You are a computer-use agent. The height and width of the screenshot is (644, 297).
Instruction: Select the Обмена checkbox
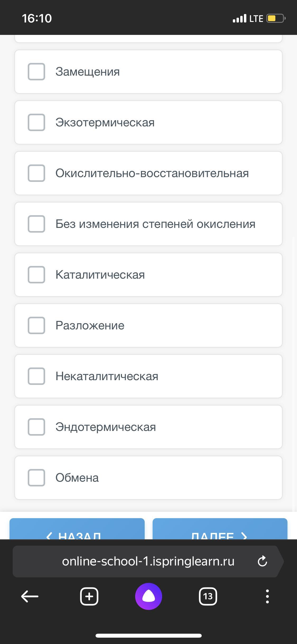tap(36, 478)
